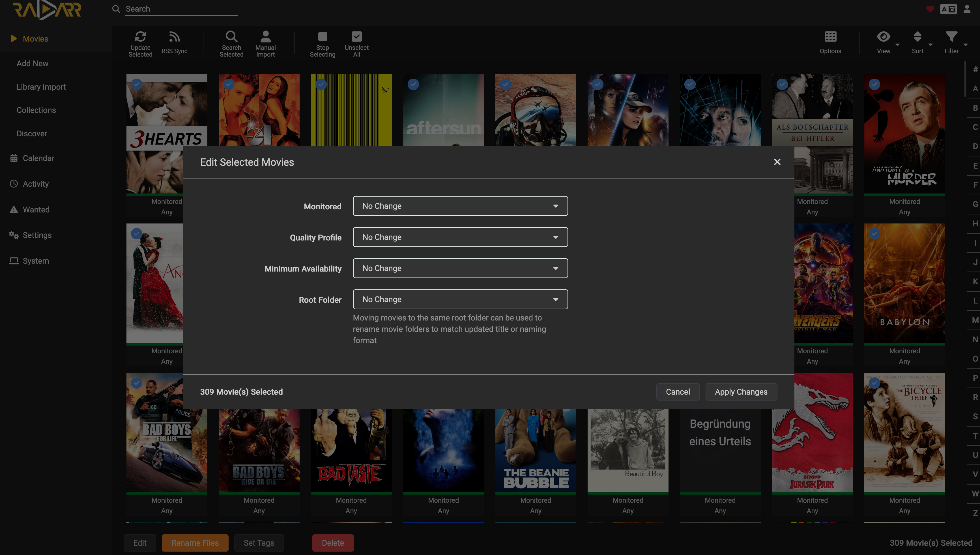Viewport: 980px width, 555px height.
Task: Click Stop Selecting toolbar button
Action: [x=323, y=44]
